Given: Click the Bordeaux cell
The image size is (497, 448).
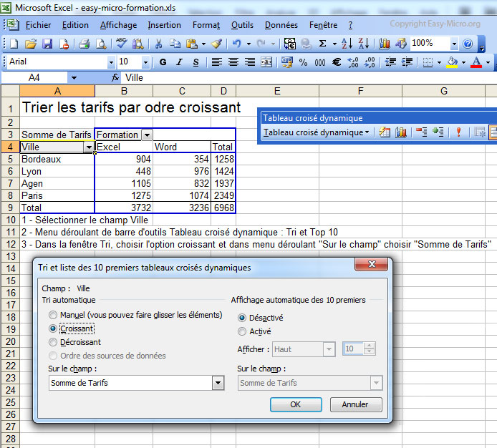Looking at the screenshot, I should pos(57,160).
